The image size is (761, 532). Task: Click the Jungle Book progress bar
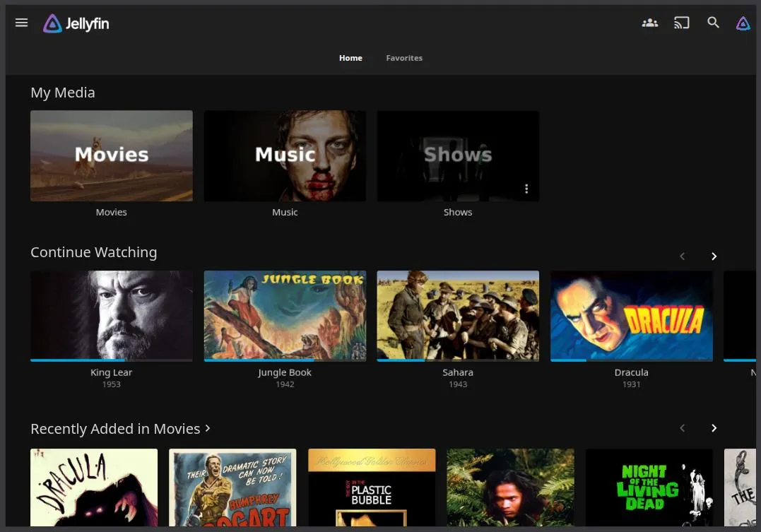point(285,360)
